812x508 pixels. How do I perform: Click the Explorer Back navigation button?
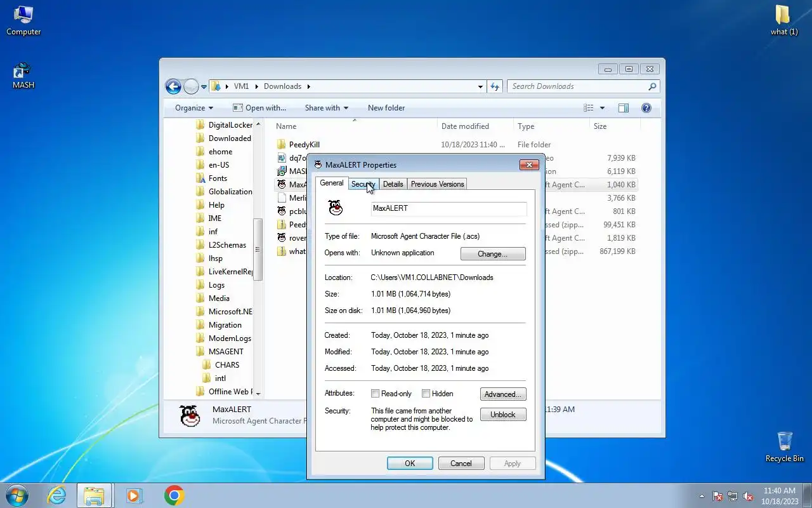click(173, 86)
